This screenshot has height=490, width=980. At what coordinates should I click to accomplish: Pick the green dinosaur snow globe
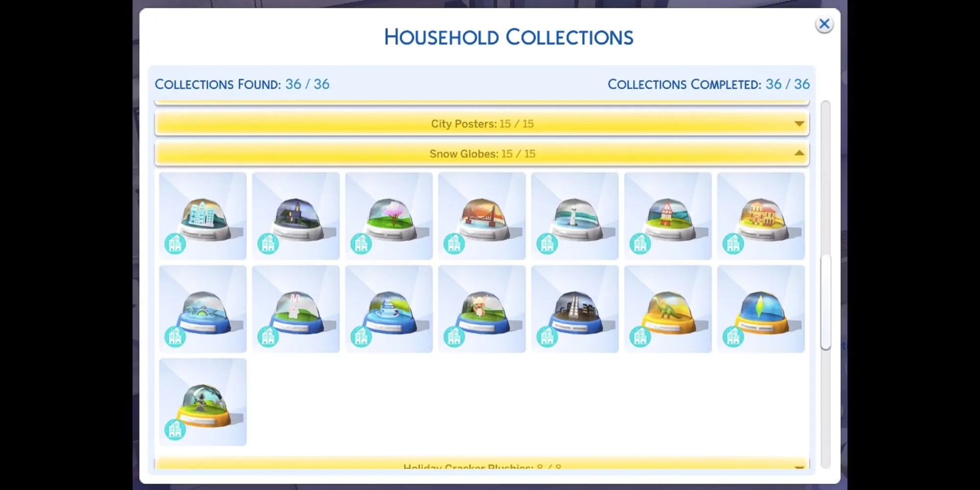point(668,309)
